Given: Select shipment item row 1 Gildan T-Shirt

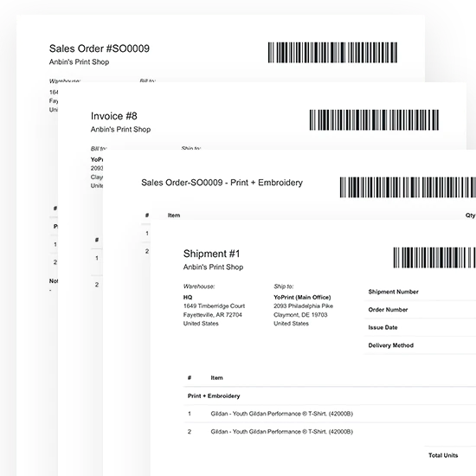Looking at the screenshot, I should [x=330, y=414].
